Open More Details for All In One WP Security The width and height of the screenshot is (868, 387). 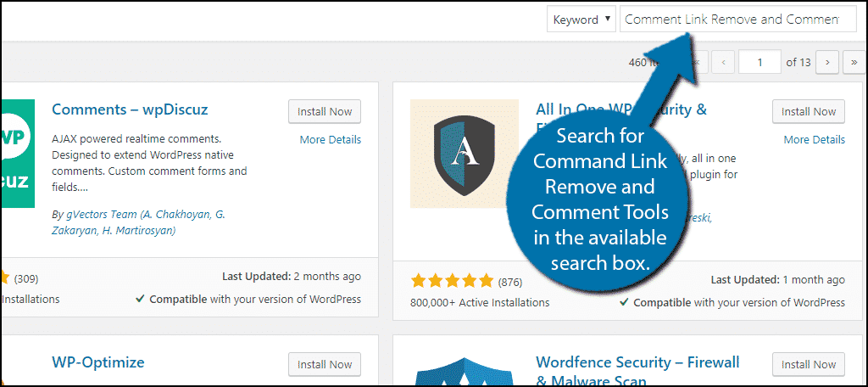[815, 140]
